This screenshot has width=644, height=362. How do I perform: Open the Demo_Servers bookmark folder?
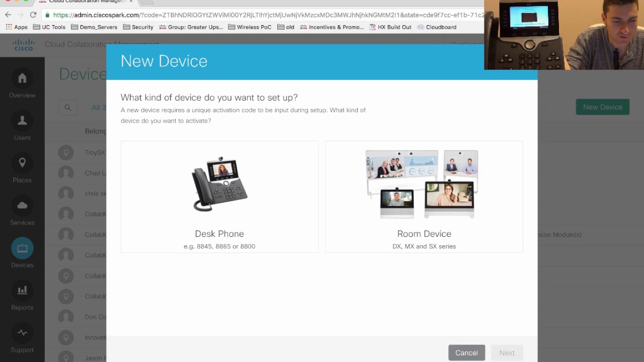[x=94, y=27]
